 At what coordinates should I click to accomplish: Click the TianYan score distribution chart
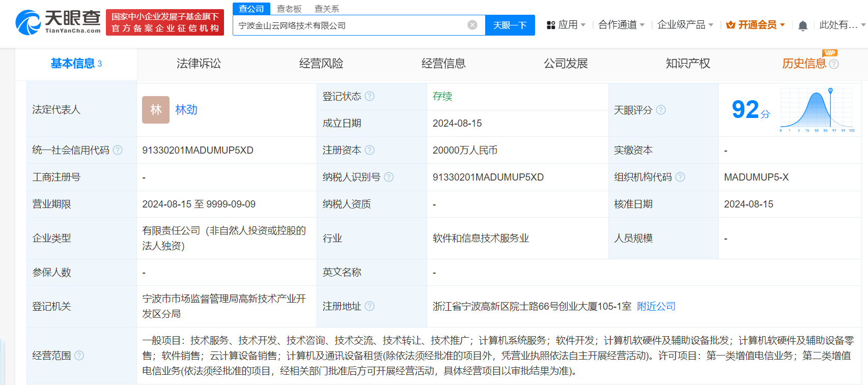[x=817, y=109]
